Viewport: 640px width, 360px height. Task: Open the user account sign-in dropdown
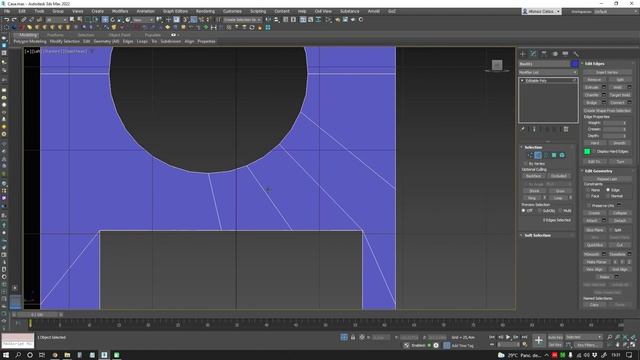pos(542,11)
